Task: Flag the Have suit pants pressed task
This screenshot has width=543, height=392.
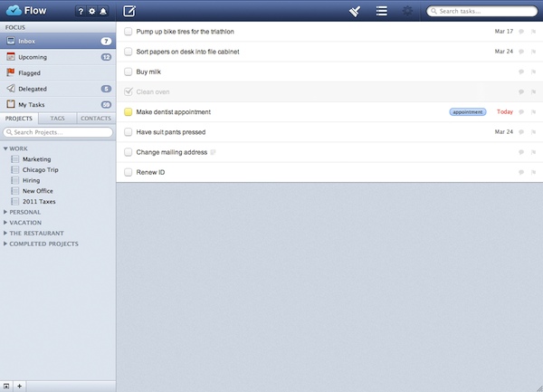Action: pos(533,132)
